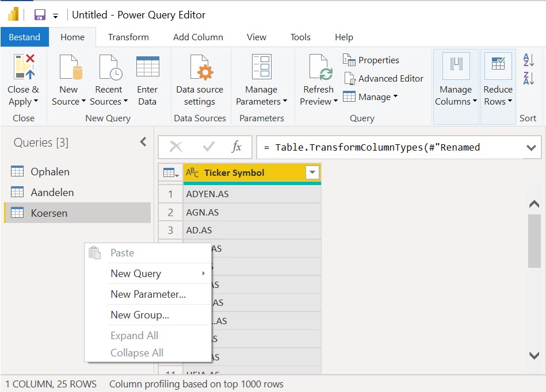Click the vertical scrollbar down arrow
Image resolution: width=546 pixels, height=392 pixels.
click(533, 355)
